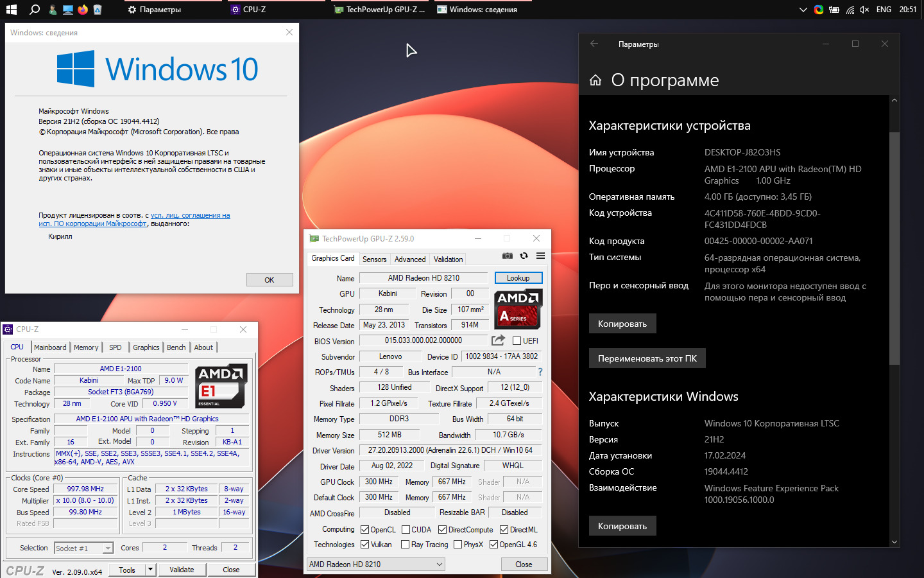Open the Mainboard tab in CPU-Z
Image resolution: width=924 pixels, height=578 pixels.
(x=50, y=347)
